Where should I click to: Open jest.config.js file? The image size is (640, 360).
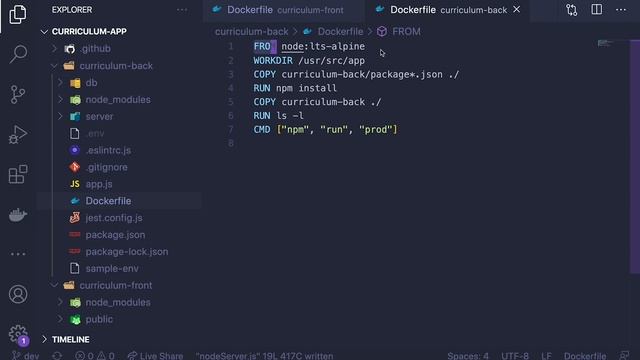pos(114,218)
